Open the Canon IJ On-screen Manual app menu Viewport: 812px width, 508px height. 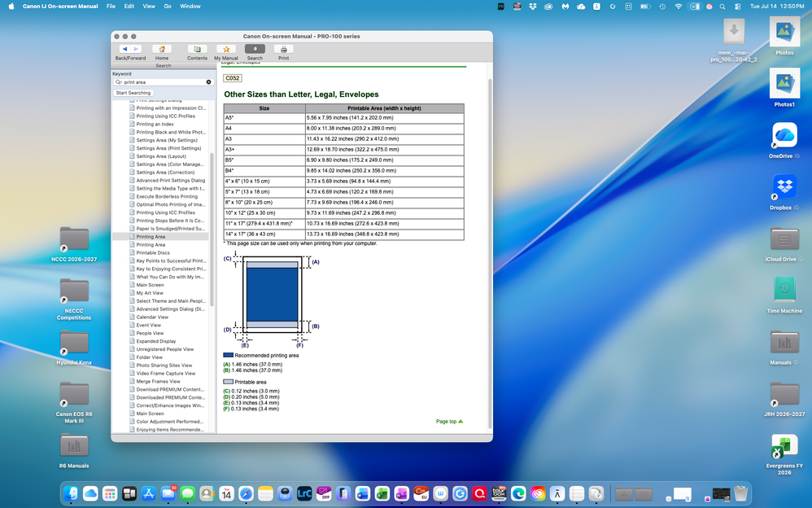pyautogui.click(x=60, y=7)
